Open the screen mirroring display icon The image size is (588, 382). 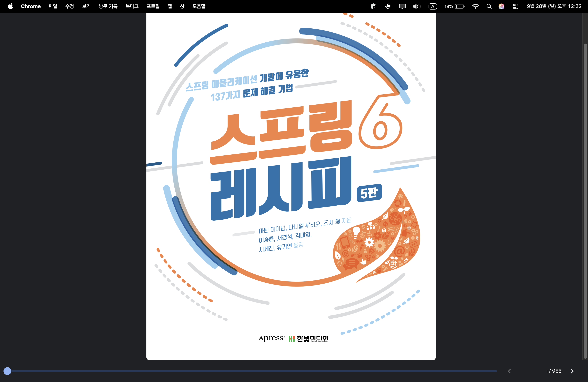pos(402,6)
